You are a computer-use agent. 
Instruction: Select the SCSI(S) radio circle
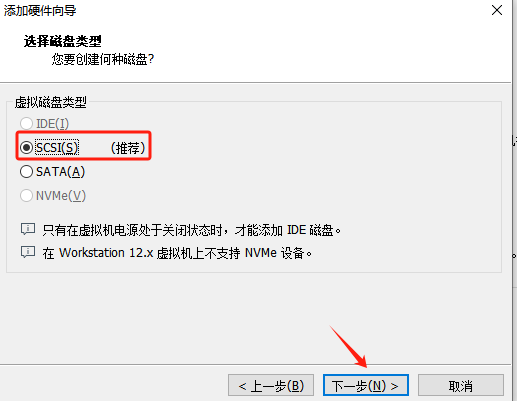point(26,147)
